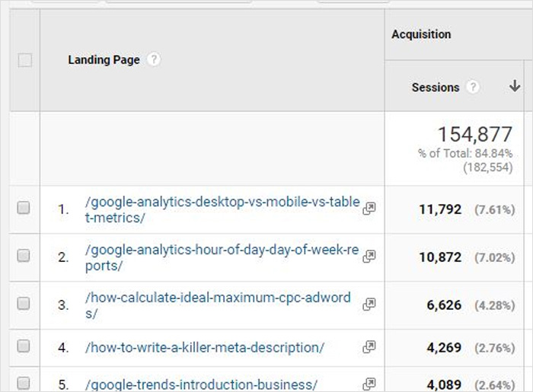The image size is (533, 392).
Task: Click the Landing Page column header
Action: click(x=104, y=60)
